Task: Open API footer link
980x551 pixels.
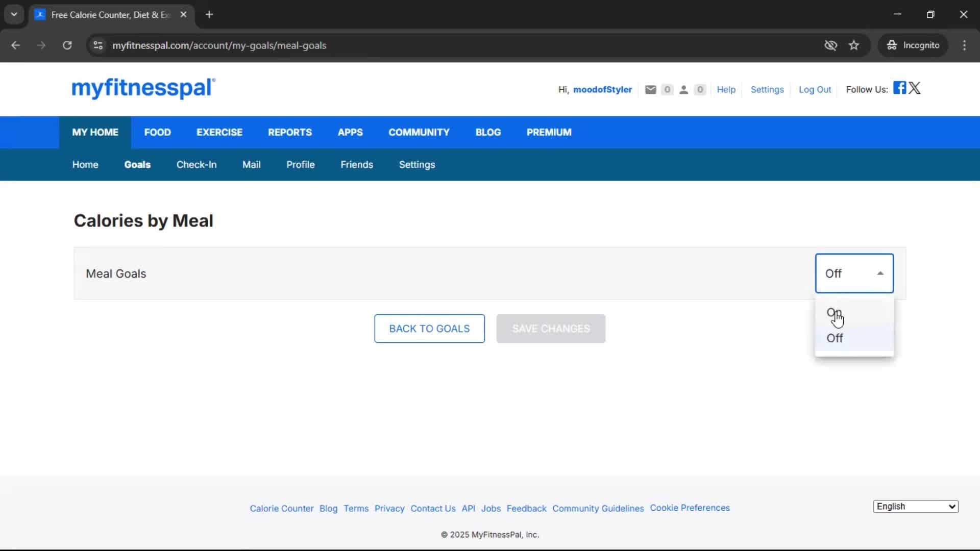Action: click(469, 509)
